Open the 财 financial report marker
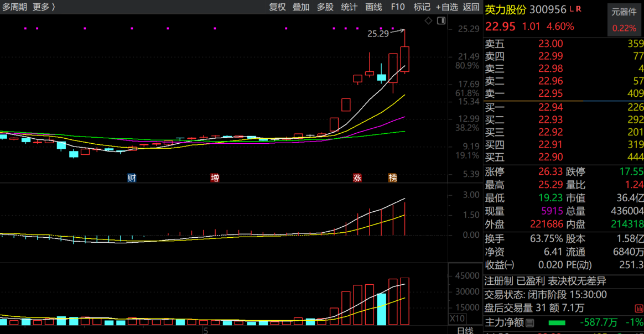This screenshot has width=644, height=334. 132,178
